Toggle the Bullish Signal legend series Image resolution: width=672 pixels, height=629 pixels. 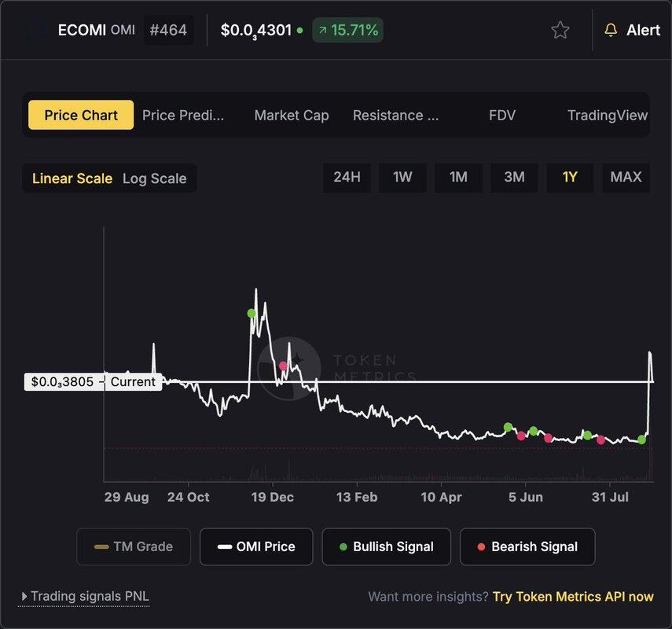tap(386, 546)
